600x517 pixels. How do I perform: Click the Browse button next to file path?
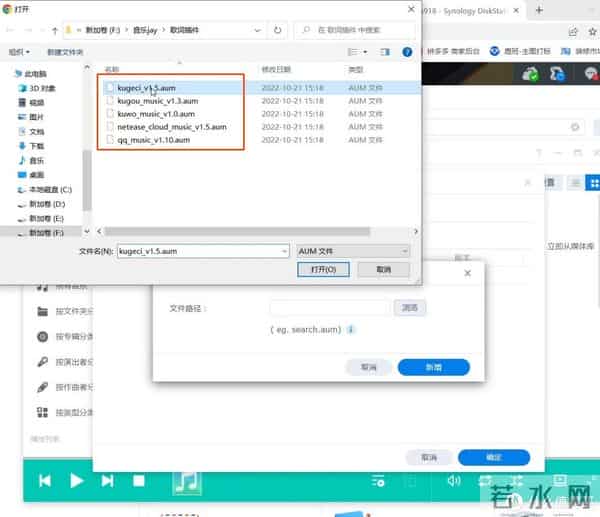[x=409, y=307]
